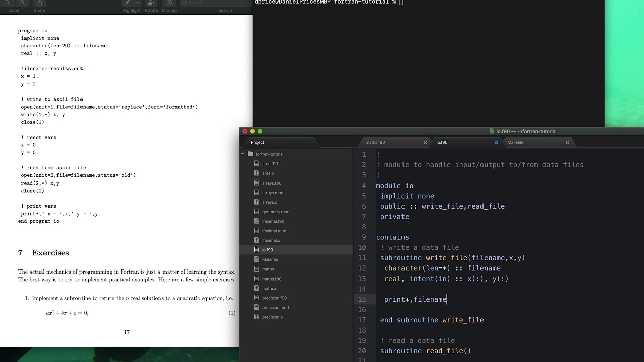Click the file icon beside Makefile in tree
Screen dimensions: 644x362
(x=257, y=259)
